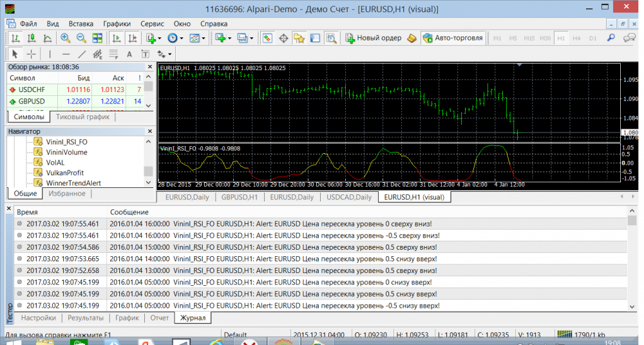The image size is (644, 345).
Task: Select the arrow cursor tool
Action: 15,54
